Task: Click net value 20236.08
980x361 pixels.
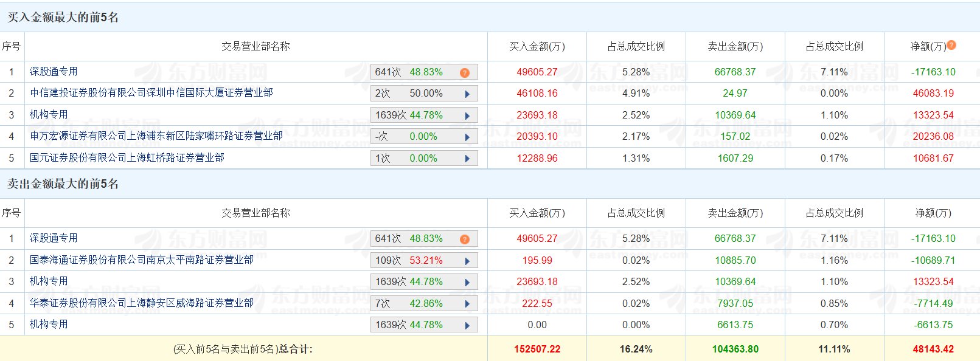Action: click(933, 137)
